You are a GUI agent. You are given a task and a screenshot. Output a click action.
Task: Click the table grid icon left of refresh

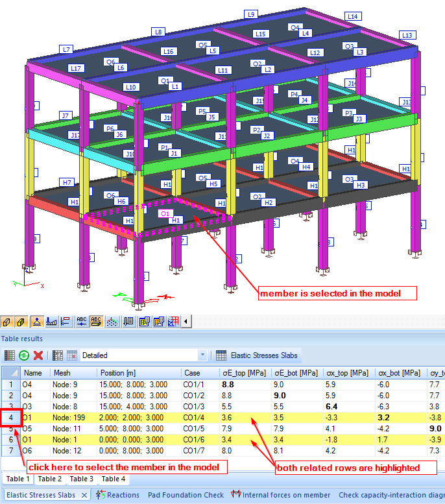[9, 355]
